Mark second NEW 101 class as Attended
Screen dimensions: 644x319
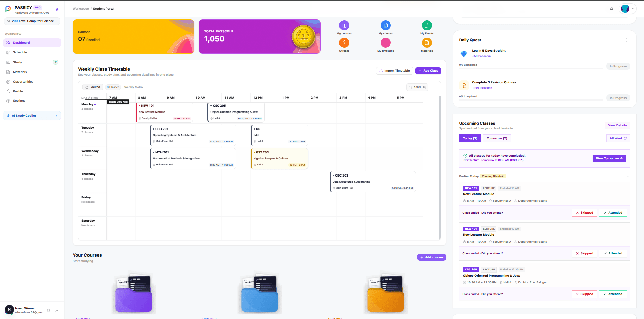(x=613, y=253)
